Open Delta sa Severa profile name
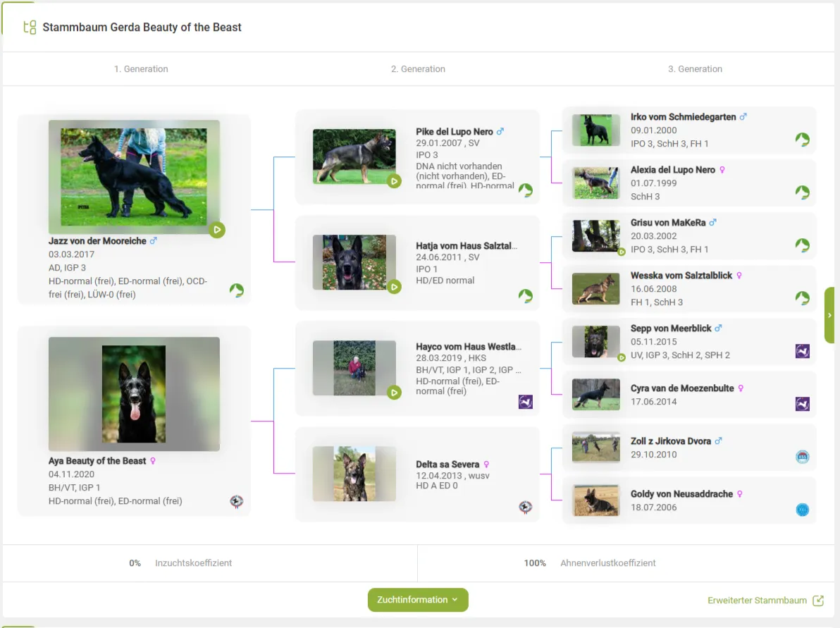 (447, 464)
